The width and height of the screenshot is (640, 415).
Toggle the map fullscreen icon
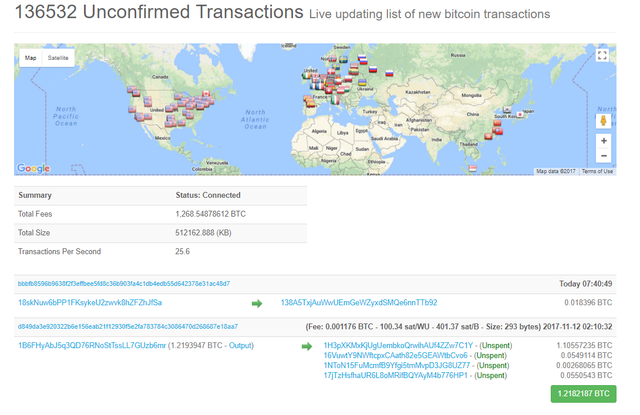[602, 55]
